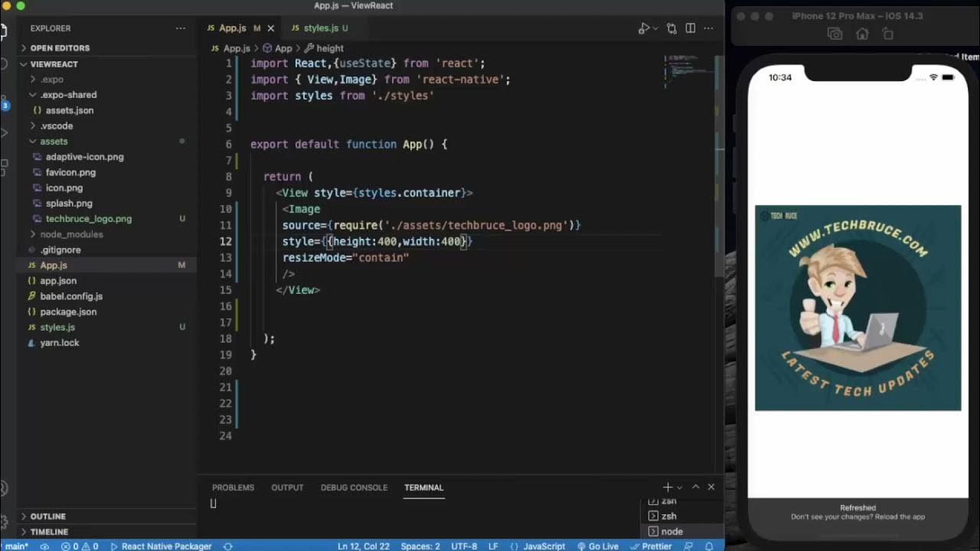Screen dimensions: 980x551
Task: Expand the node_modules folder
Action: pyautogui.click(x=106, y=234)
